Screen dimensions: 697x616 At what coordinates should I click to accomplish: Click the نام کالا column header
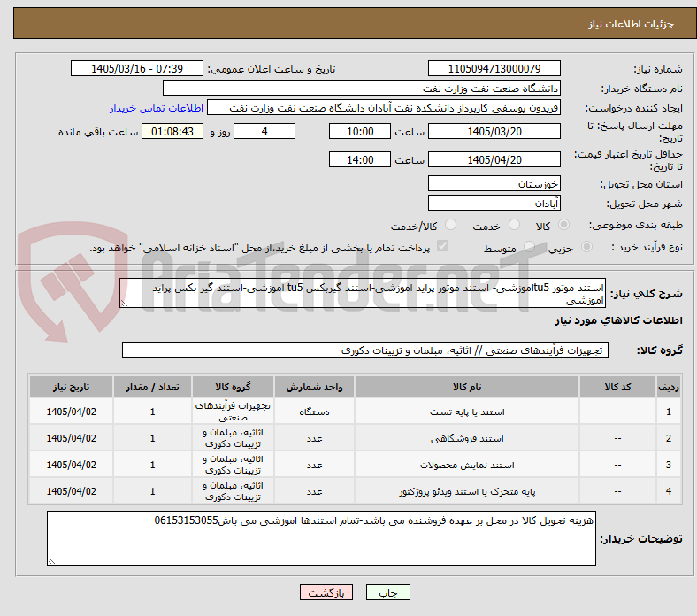pos(467,387)
